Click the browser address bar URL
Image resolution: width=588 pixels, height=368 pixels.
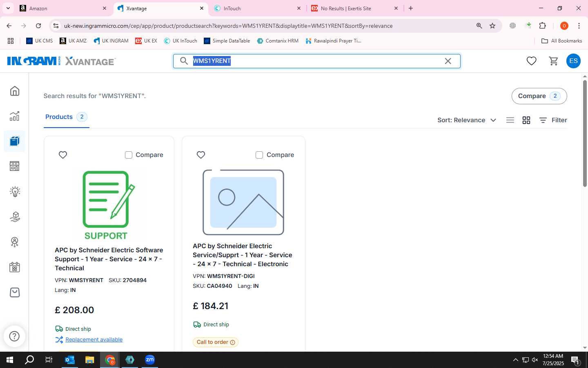(x=228, y=26)
